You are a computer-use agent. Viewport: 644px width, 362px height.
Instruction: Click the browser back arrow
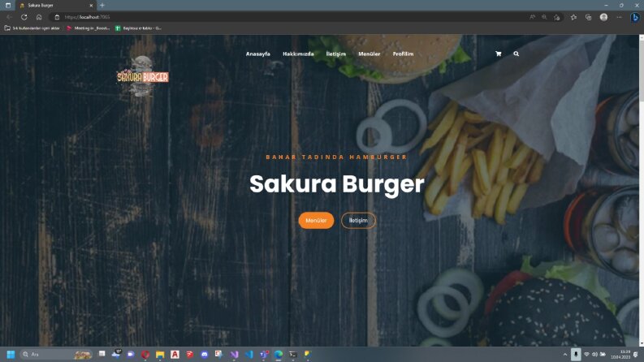[9, 17]
